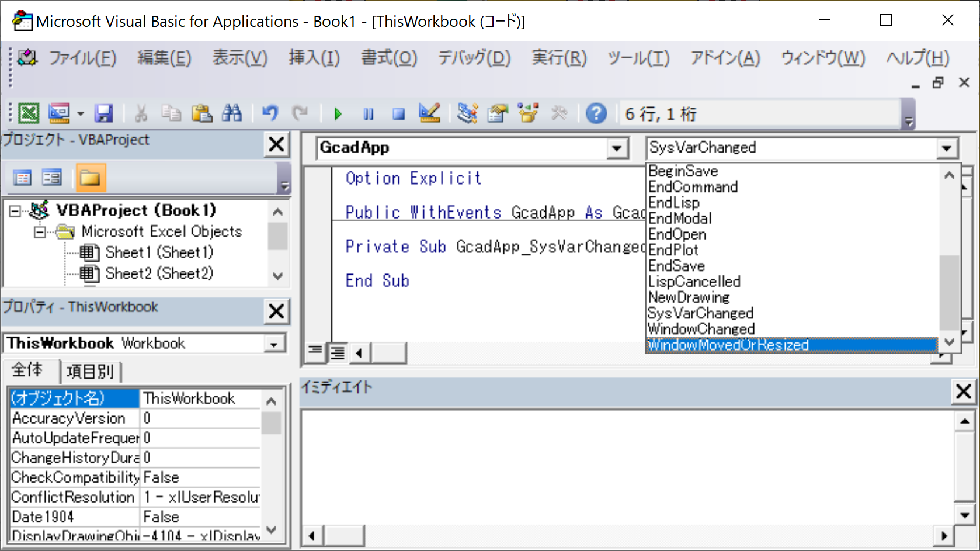Image resolution: width=980 pixels, height=551 pixels.
Task: Select Sheet2 (Sheet2) in project tree
Action: [x=159, y=273]
